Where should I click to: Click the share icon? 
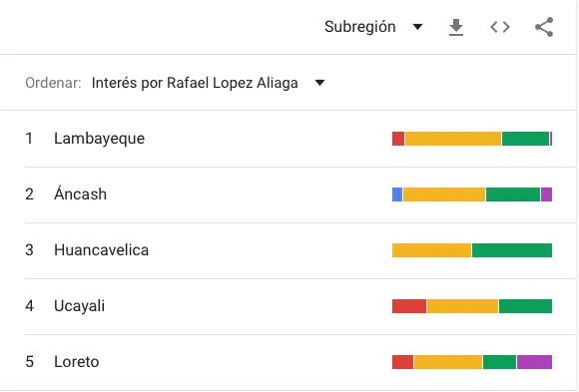click(544, 27)
